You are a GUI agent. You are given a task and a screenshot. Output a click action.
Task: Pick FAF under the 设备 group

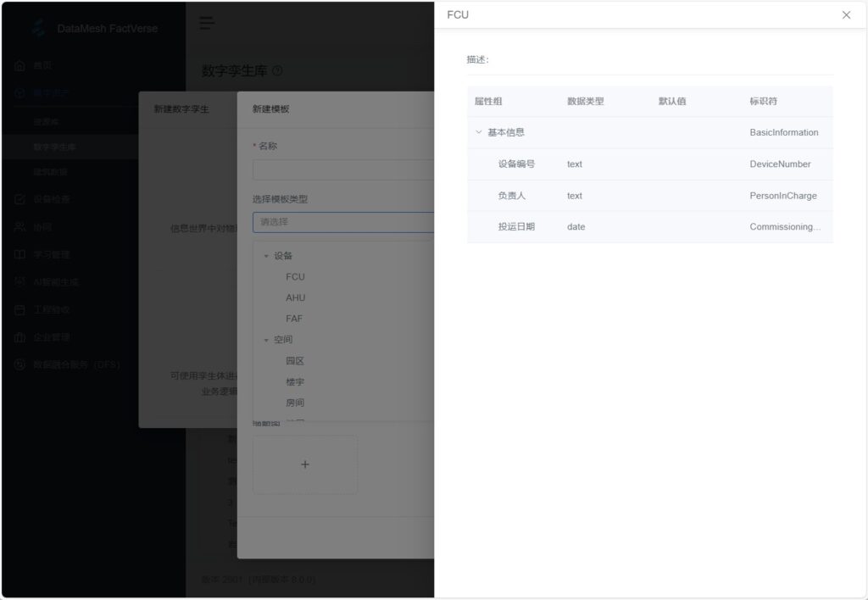[294, 319]
